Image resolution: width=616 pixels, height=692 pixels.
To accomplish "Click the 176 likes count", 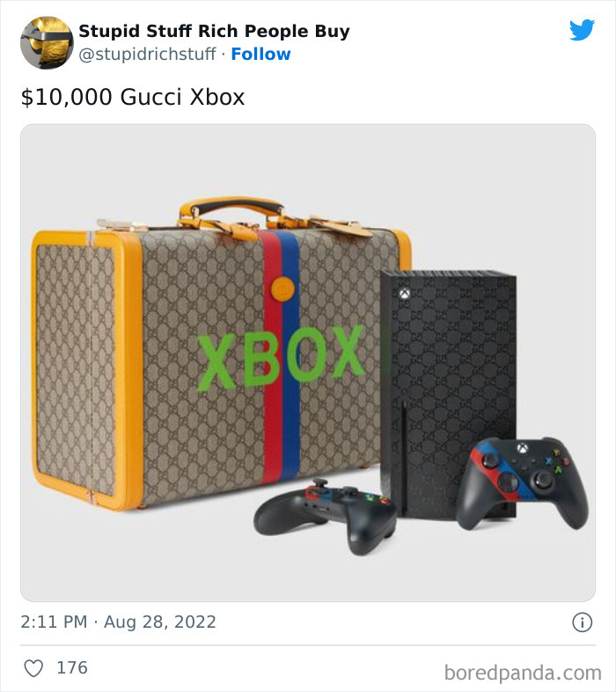I will tap(72, 668).
